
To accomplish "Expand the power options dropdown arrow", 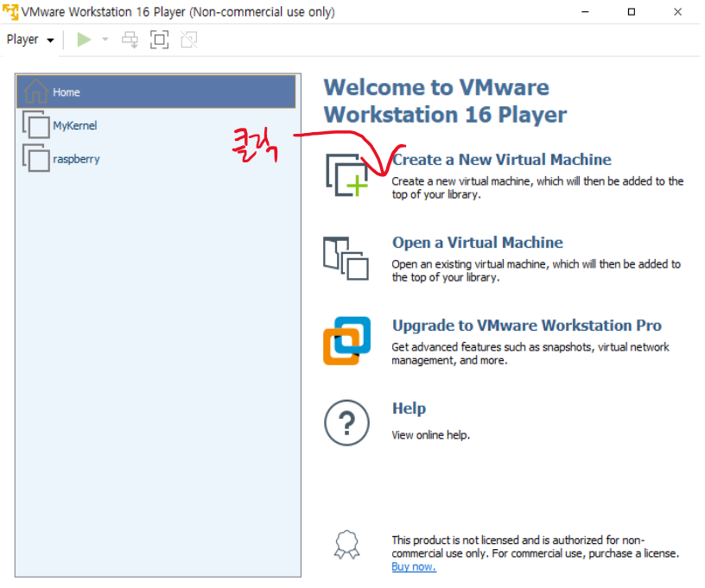I will pos(105,40).
